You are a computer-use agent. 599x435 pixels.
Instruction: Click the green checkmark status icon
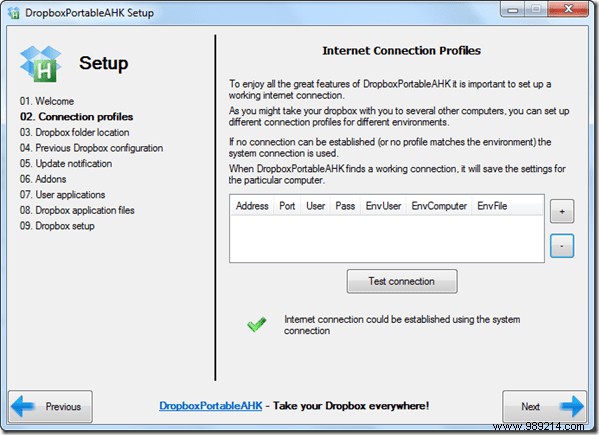coord(257,324)
